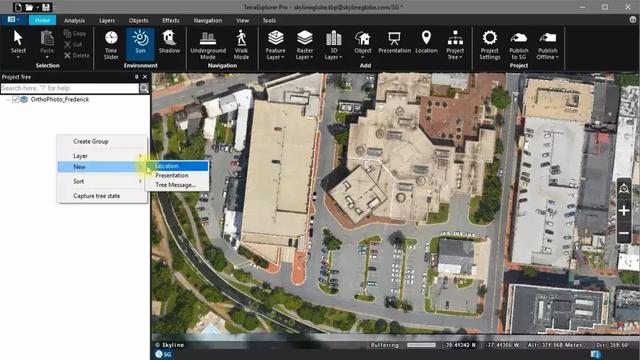Open the Presentation tool in ribbon
Screen dimensions: 640x360
tap(394, 43)
